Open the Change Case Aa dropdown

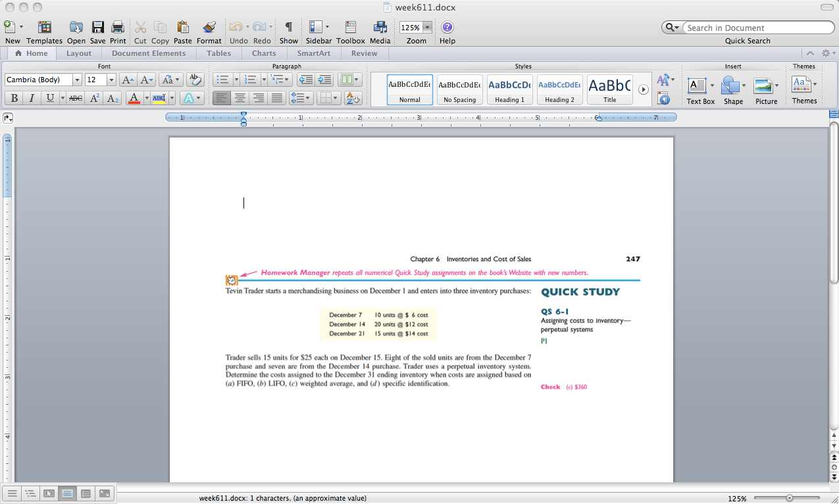(x=170, y=80)
